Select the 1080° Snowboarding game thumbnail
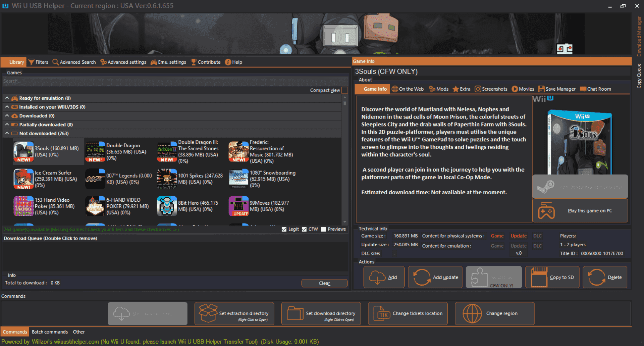 coord(238,179)
